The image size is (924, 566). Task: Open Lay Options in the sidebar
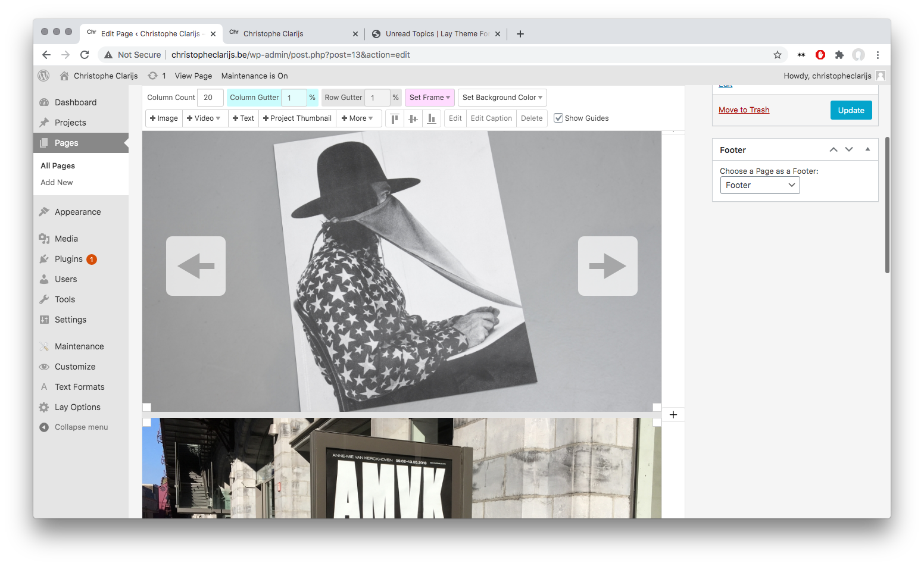tap(77, 407)
